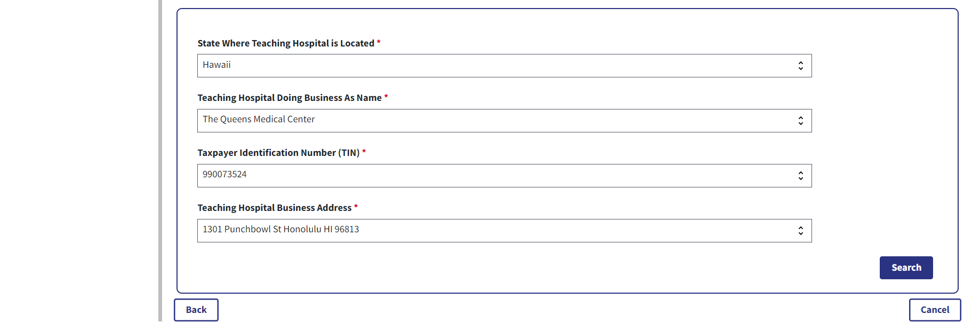
Task: Click the Teaching Hospital Doing Business As Name label
Action: [290, 98]
